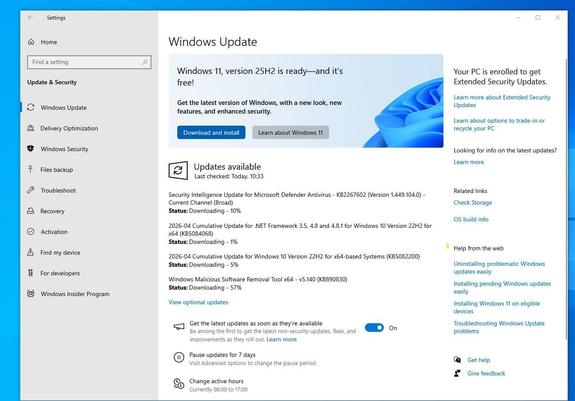Open Files backup settings
The image size is (575, 401).
point(56,170)
